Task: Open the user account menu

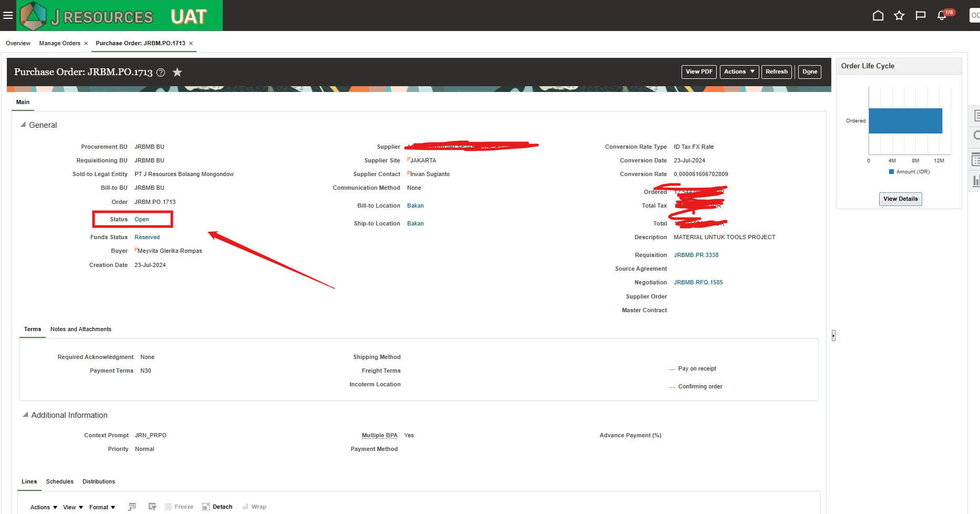Action: point(975,15)
